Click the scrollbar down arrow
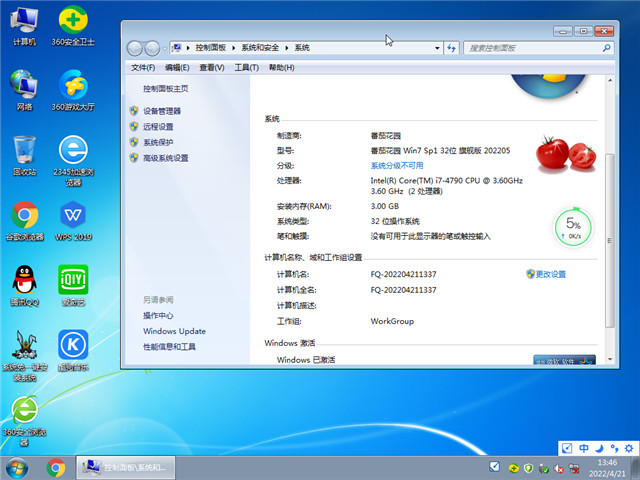Image resolution: width=640 pixels, height=480 pixels. pos(609,359)
